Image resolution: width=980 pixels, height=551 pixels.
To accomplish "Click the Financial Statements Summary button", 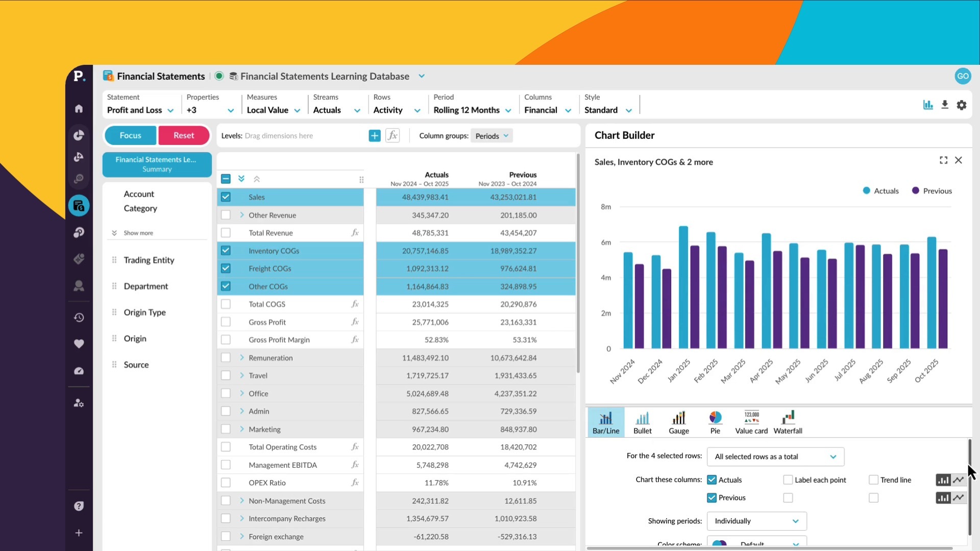I will coord(157,164).
